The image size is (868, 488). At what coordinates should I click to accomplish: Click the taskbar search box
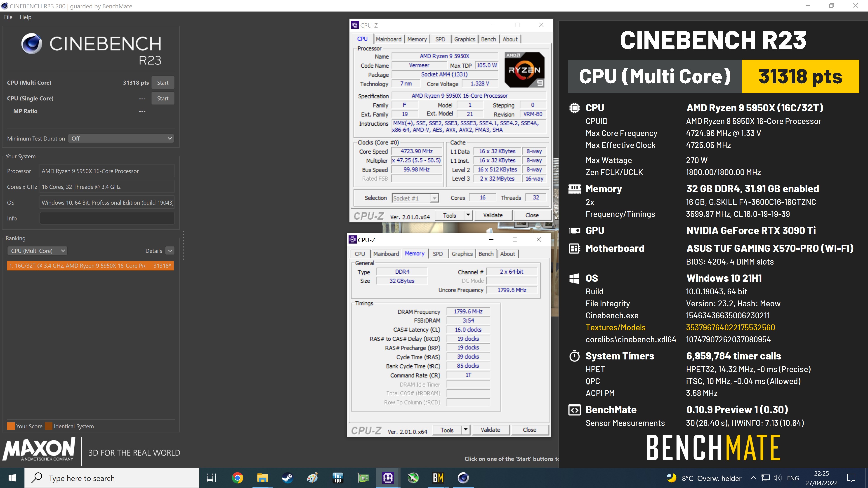[x=112, y=478]
